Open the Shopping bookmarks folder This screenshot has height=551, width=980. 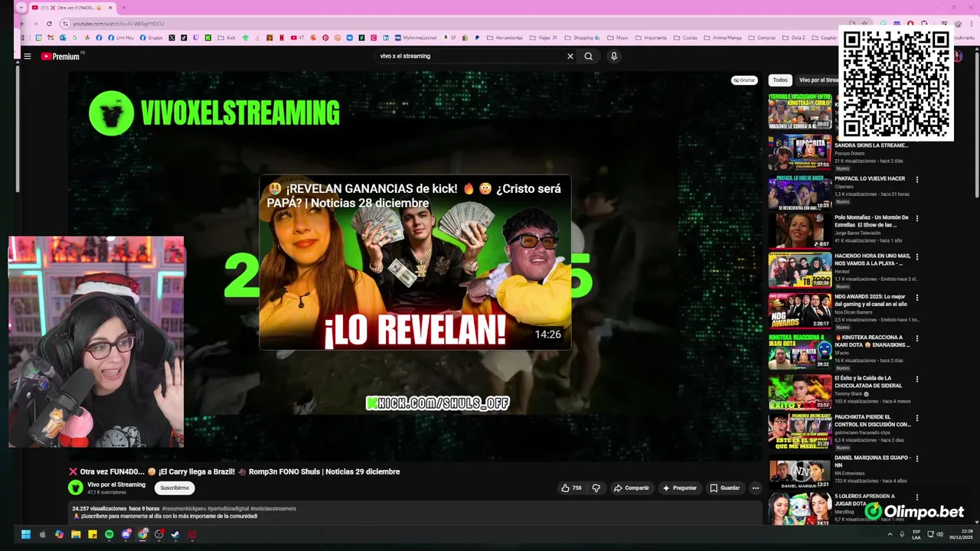pyautogui.click(x=583, y=37)
